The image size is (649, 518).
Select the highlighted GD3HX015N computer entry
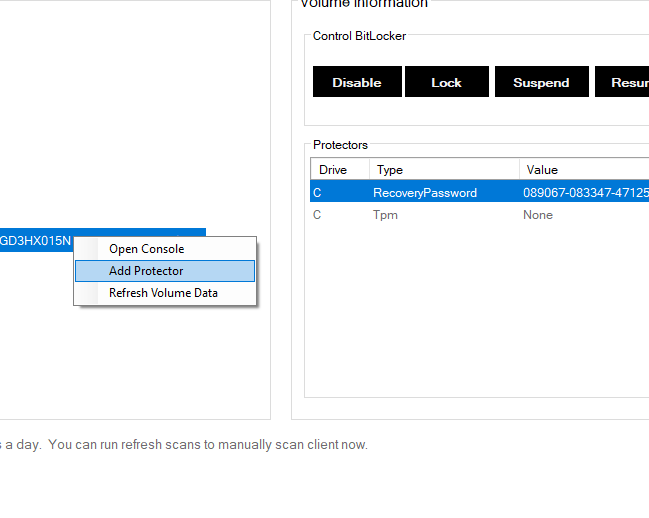click(x=36, y=240)
